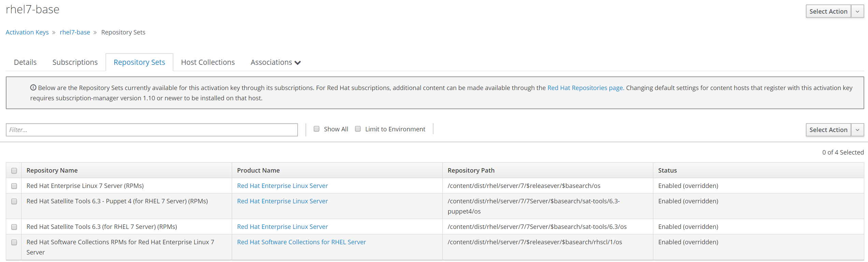Screen dimensions: 868x262
Task: Open the Subscriptions tab
Action: 75,62
